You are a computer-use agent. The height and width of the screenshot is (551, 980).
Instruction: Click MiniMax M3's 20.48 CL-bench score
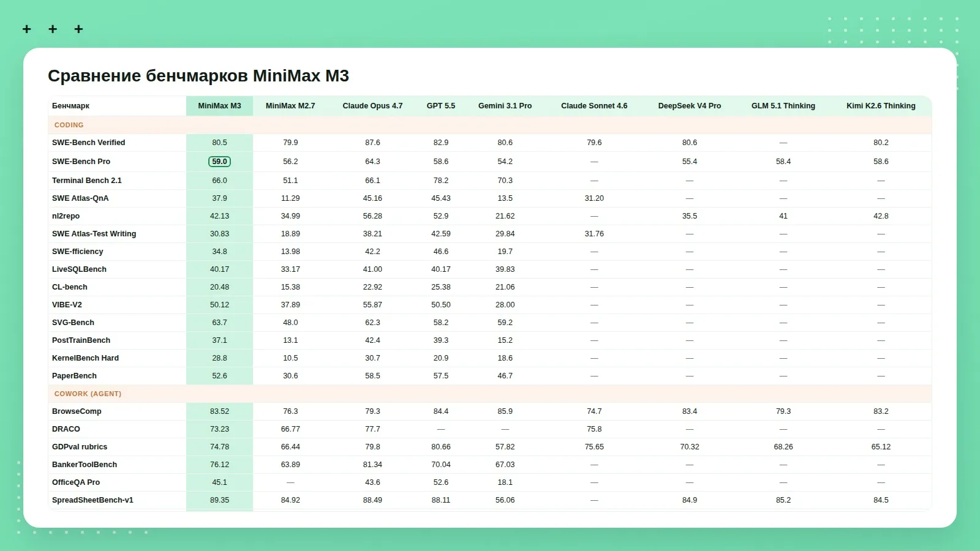[x=219, y=287]
